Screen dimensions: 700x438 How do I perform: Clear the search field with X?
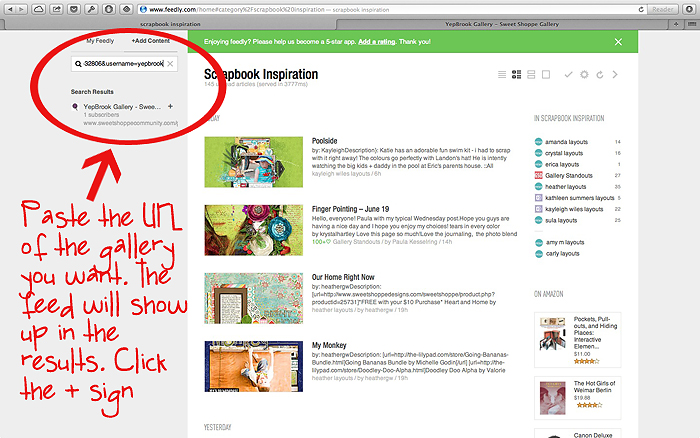coord(170,64)
